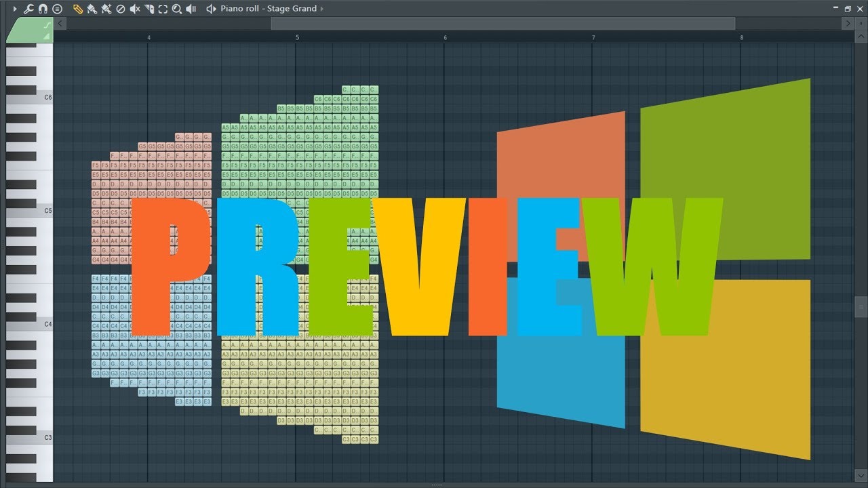Open the stamp chord tool
Image resolution: width=868 pixels, height=488 pixels.
click(x=57, y=9)
